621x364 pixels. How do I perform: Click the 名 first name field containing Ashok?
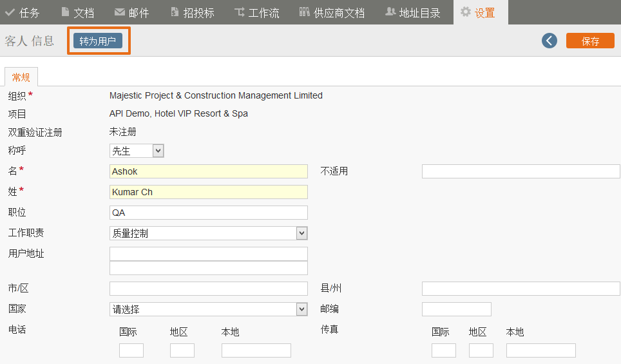pos(208,171)
